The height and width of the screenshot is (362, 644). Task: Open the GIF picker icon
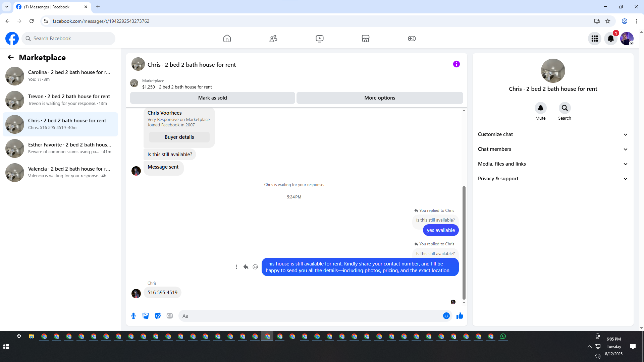(x=170, y=316)
